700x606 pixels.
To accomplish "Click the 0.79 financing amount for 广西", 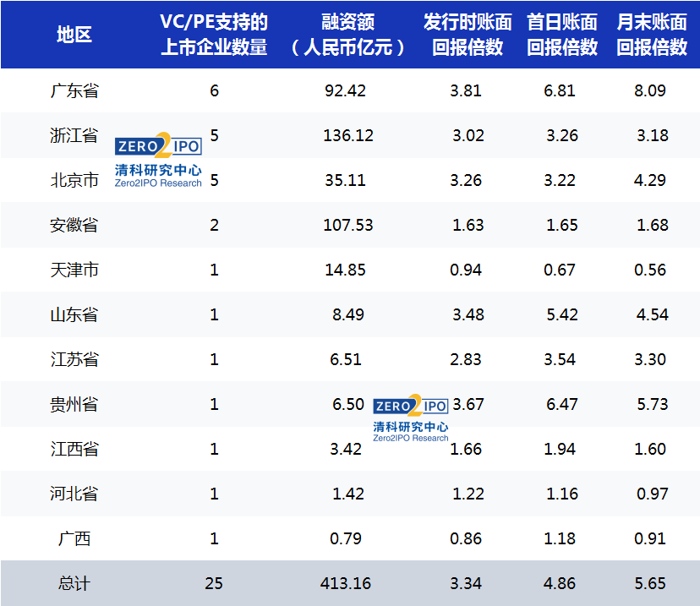I will point(346,538).
